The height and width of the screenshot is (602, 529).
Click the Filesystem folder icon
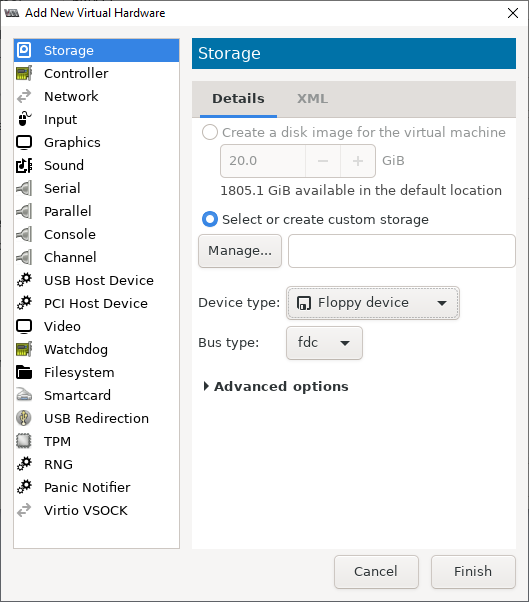pyautogui.click(x=24, y=372)
